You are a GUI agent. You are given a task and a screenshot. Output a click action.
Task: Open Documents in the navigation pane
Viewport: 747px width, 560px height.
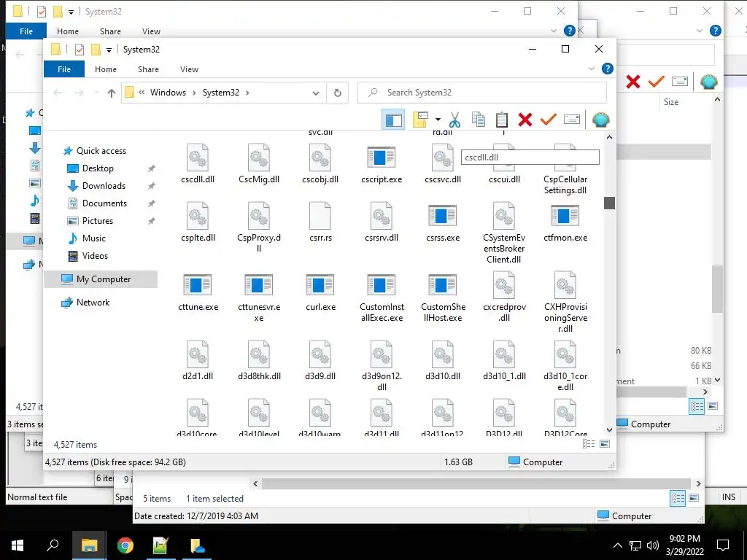point(104,203)
